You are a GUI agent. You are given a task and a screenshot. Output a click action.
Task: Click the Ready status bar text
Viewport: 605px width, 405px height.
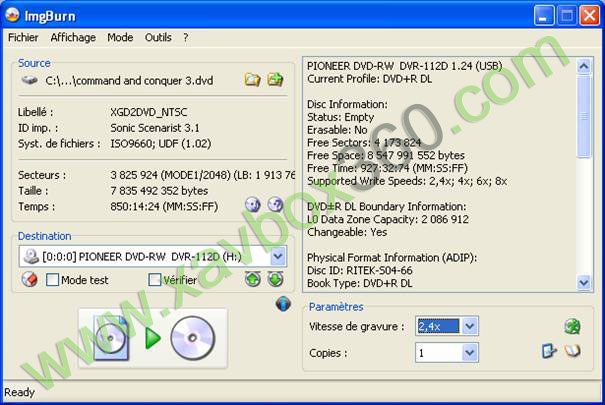(x=19, y=392)
